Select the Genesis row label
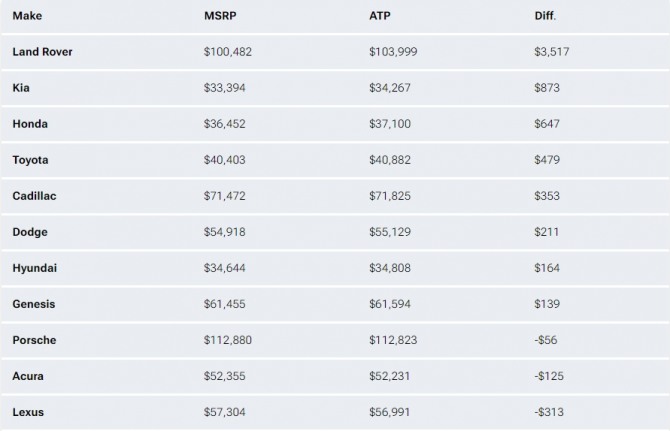670x431 pixels. (x=34, y=304)
